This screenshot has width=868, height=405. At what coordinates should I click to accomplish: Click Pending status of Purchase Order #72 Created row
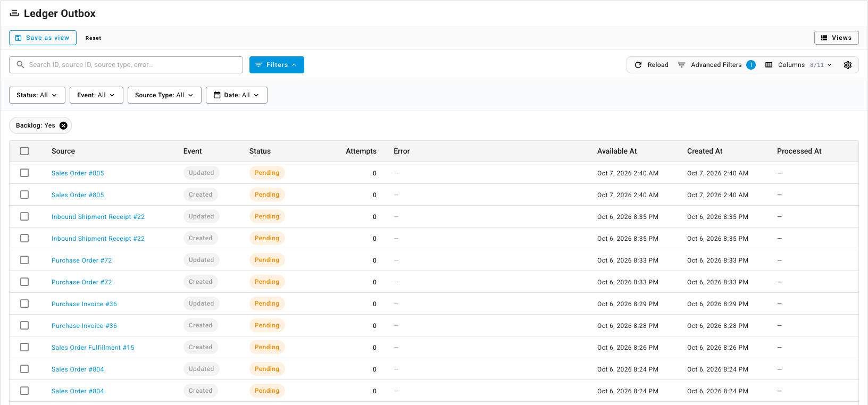tap(267, 282)
